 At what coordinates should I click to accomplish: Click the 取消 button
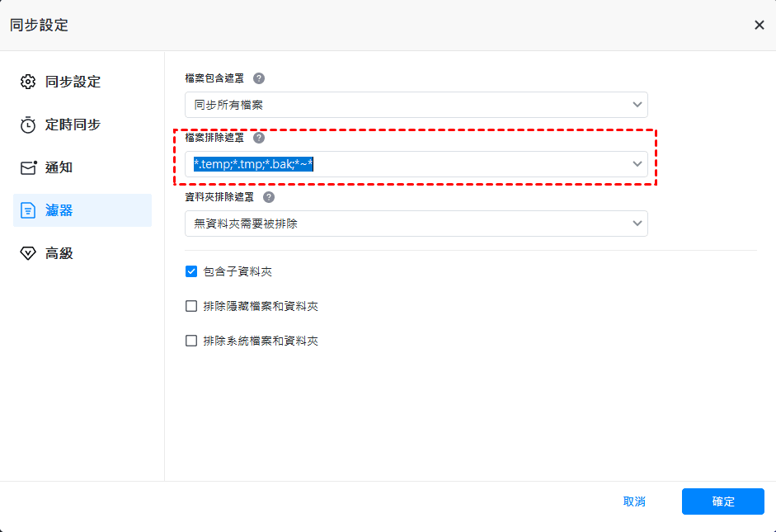pyautogui.click(x=634, y=501)
